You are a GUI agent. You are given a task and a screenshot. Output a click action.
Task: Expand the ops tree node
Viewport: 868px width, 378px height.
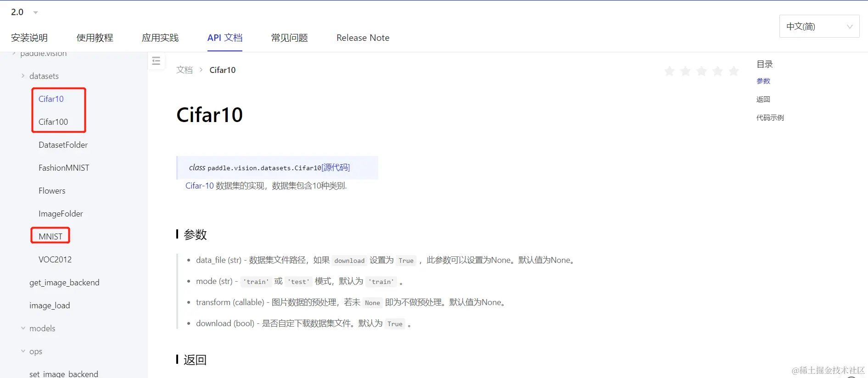(x=23, y=351)
